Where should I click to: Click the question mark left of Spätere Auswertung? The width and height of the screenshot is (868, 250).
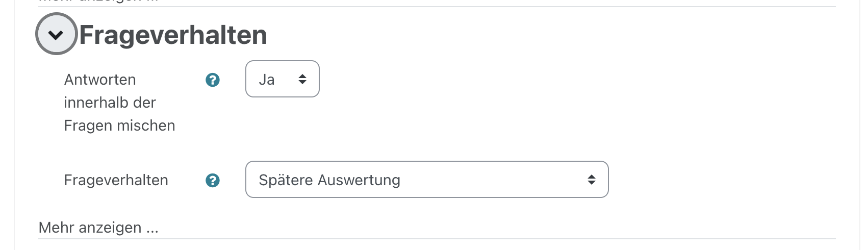coord(213,180)
